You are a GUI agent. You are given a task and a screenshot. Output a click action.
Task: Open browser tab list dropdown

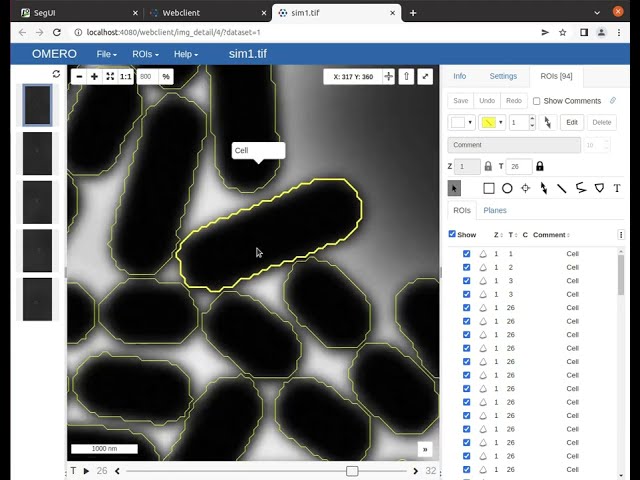coord(597,13)
